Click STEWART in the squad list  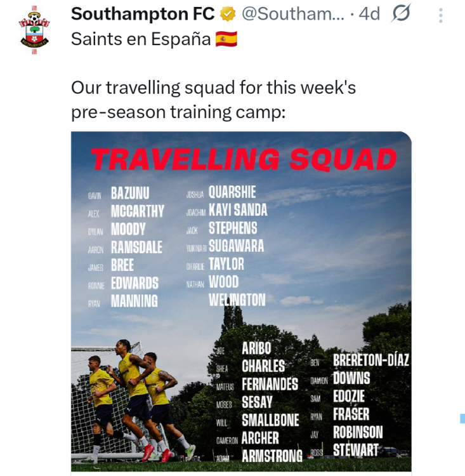pyautogui.click(x=356, y=451)
